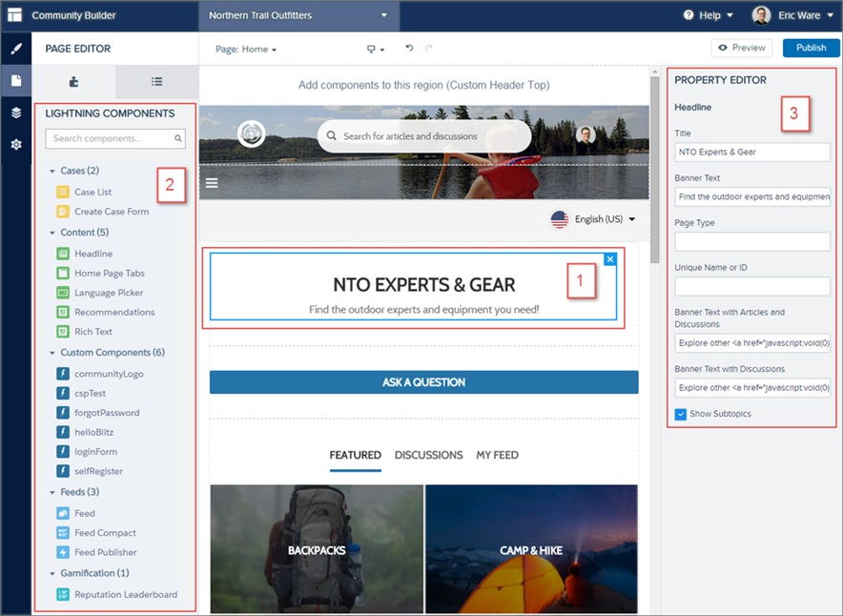The image size is (843, 616).
Task: Open the CAMP & HIKE topic tile
Action: coord(531,549)
